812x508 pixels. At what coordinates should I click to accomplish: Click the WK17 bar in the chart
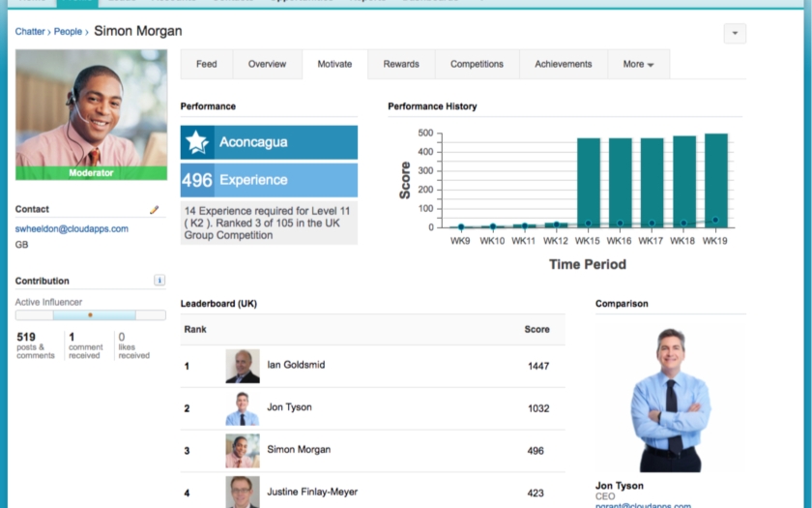652,183
